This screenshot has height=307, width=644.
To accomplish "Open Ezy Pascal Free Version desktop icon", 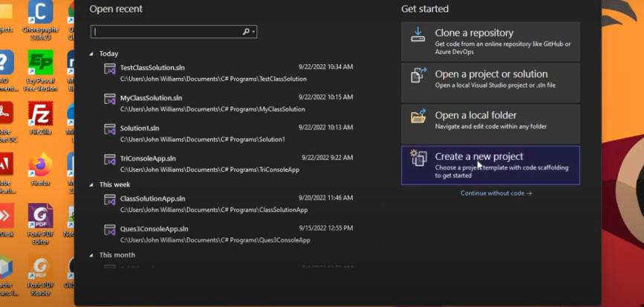I will point(40,71).
